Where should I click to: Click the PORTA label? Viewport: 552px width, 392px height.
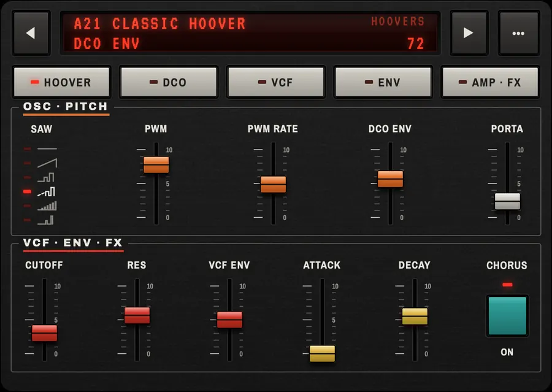point(507,129)
